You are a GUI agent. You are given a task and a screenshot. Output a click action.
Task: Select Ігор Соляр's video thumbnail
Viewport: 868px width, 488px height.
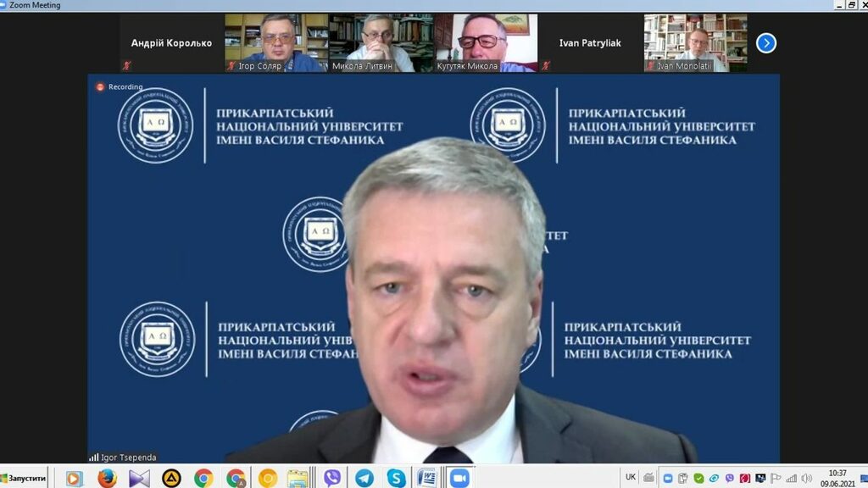click(275, 42)
